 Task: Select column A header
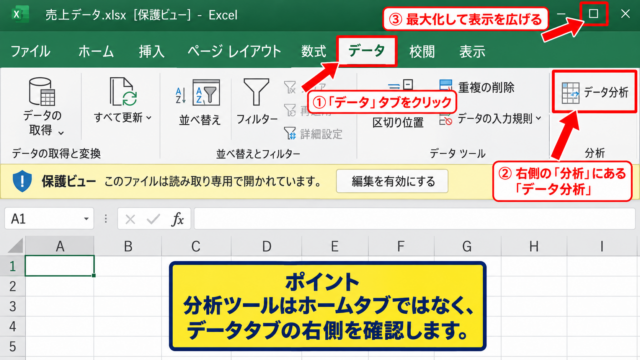[x=60, y=247]
